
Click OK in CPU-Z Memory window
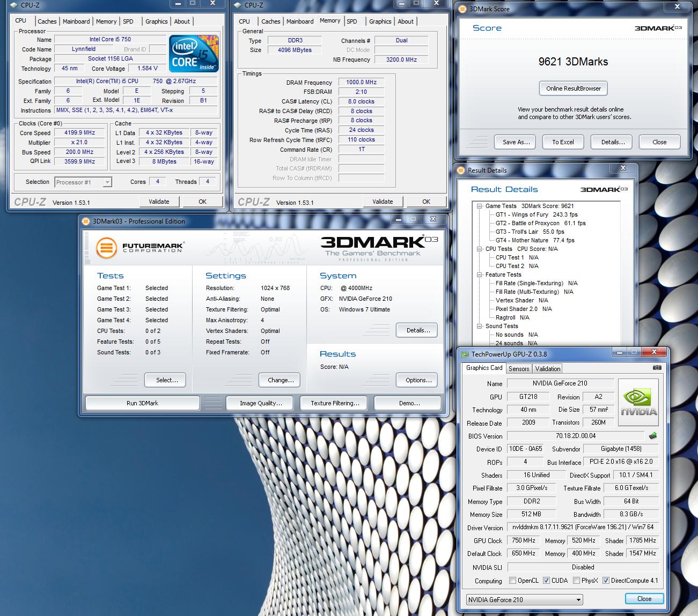(426, 202)
